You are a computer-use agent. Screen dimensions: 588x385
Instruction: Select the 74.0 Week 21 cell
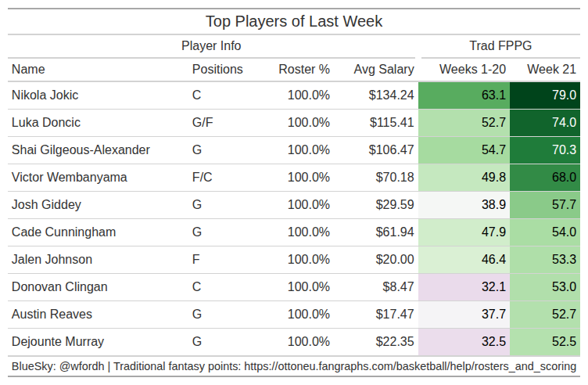point(544,123)
